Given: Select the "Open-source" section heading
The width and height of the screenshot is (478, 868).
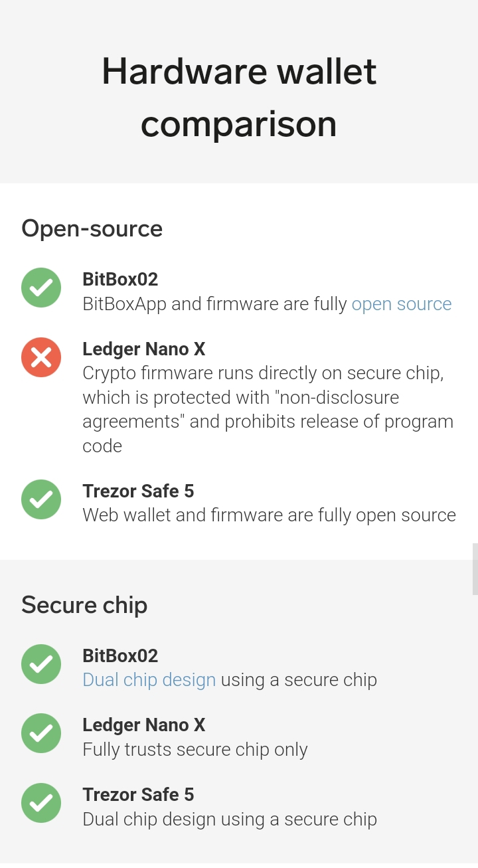Looking at the screenshot, I should 92,228.
